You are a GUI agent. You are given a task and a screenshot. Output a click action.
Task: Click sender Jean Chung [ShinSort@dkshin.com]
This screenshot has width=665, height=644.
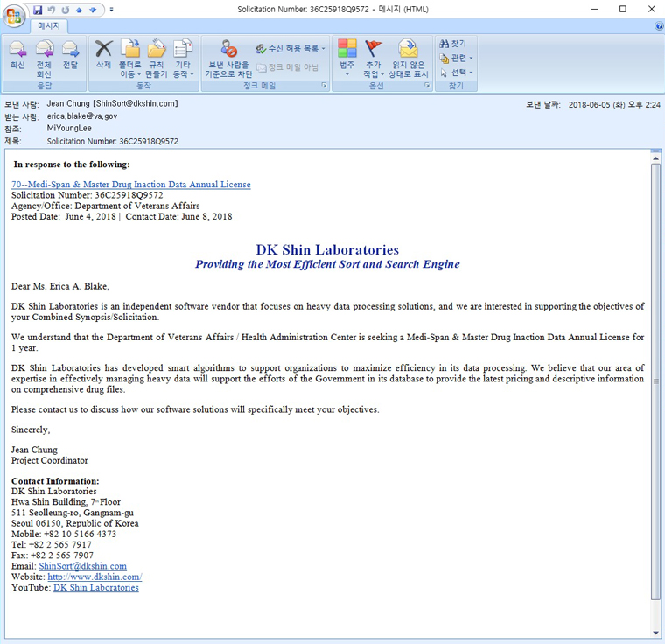(x=112, y=104)
